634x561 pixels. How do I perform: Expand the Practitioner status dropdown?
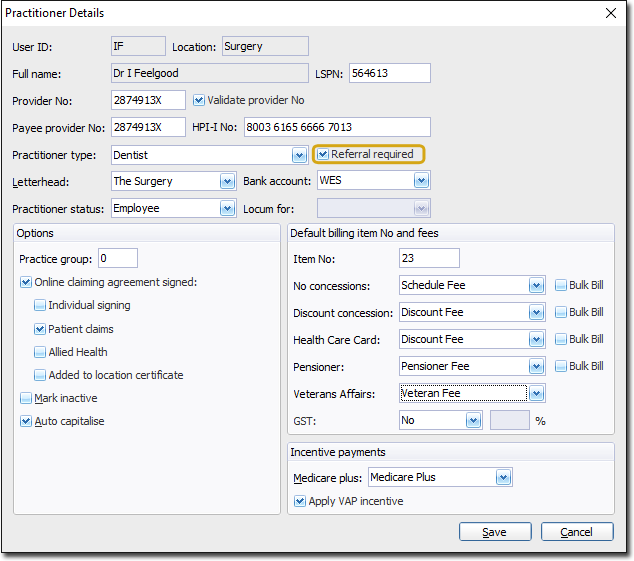coord(226,208)
